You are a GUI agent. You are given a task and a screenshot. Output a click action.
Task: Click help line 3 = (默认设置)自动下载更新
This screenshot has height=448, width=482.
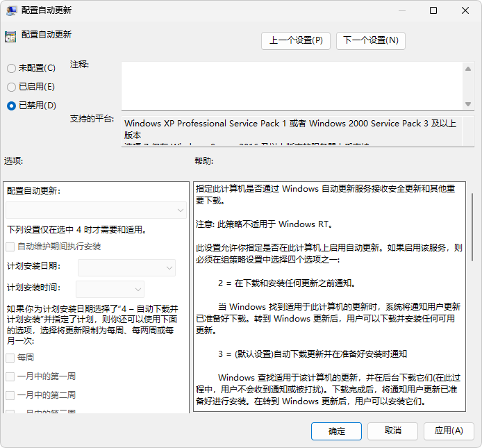tap(313, 354)
